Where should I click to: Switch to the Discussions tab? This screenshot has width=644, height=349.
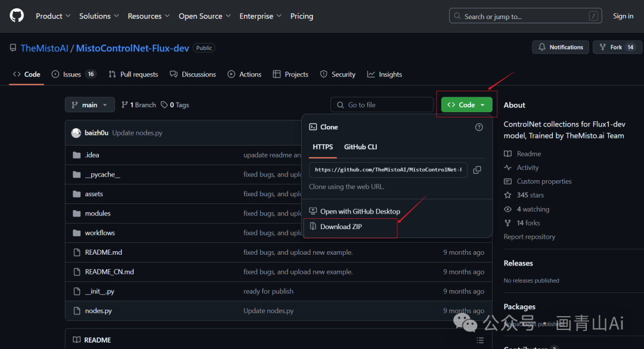point(193,75)
